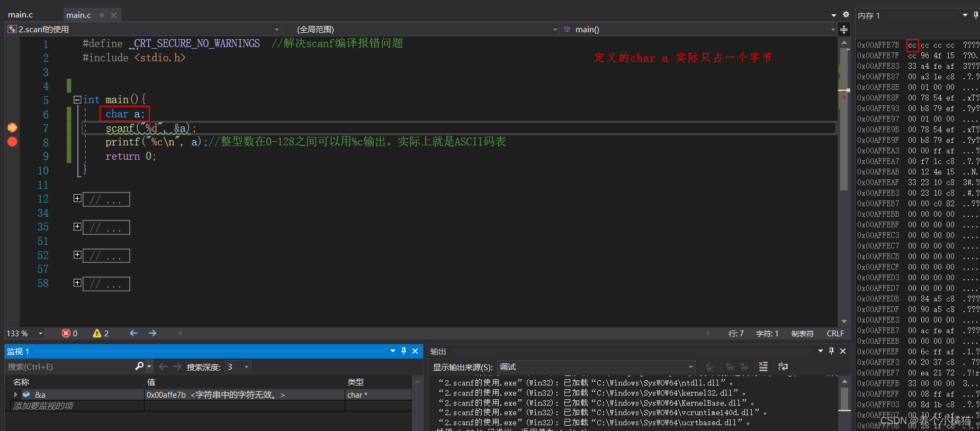Image resolution: width=980 pixels, height=431 pixels.
Task: Toggle the breakpoint on line 7
Action: 12,127
